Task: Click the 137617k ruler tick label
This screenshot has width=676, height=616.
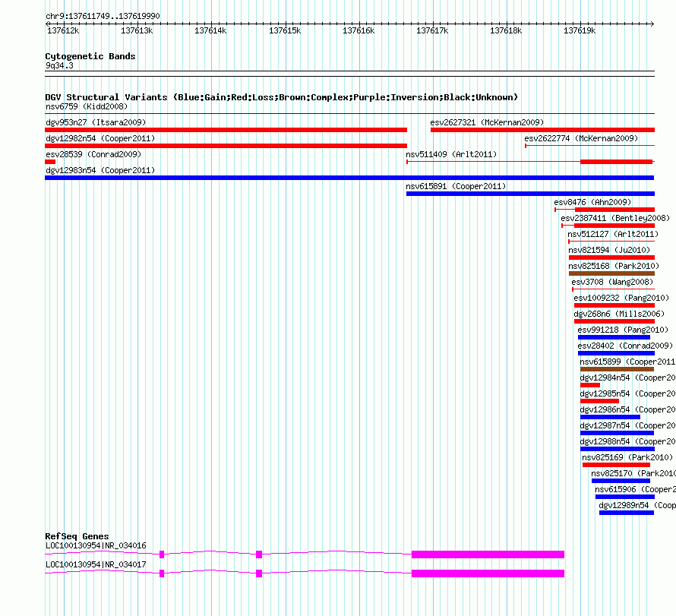Action: 432,30
